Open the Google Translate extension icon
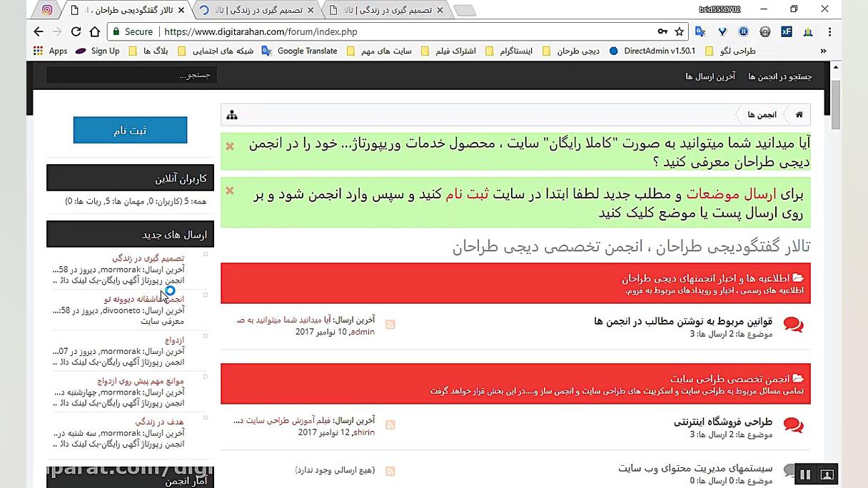Image resolution: width=868 pixels, height=488 pixels. (x=700, y=31)
